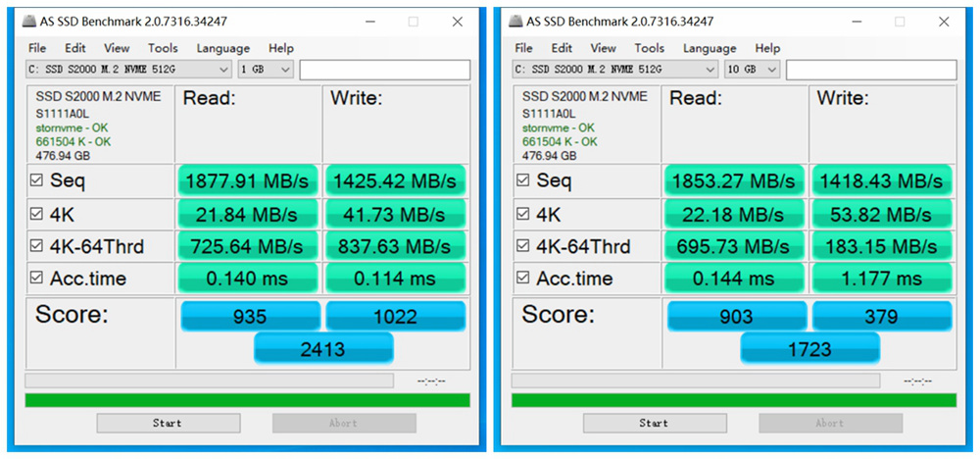Open Edit menu in left window
This screenshot has height=459, width=980.
[75, 48]
